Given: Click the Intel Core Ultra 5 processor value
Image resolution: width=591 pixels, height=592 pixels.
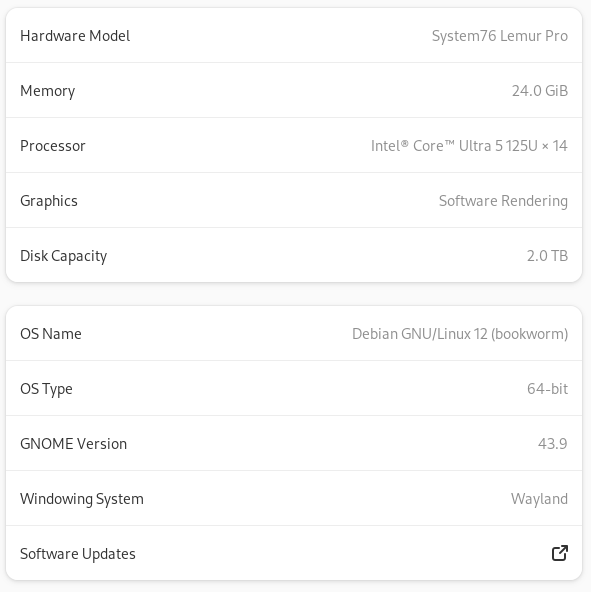Looking at the screenshot, I should click(x=469, y=146).
